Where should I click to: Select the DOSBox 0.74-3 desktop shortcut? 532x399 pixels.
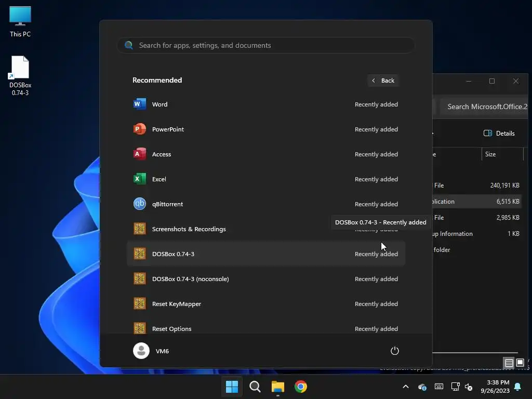20,76
